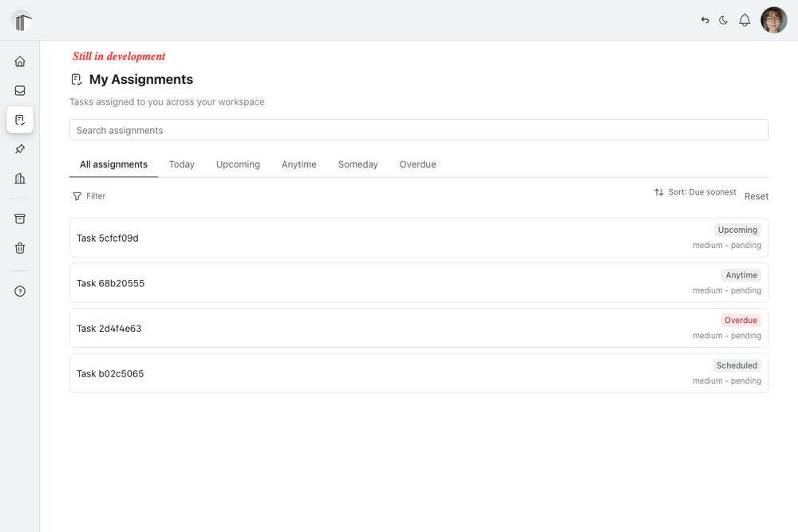
Task: Open the Archive sidebar icon
Action: point(20,219)
